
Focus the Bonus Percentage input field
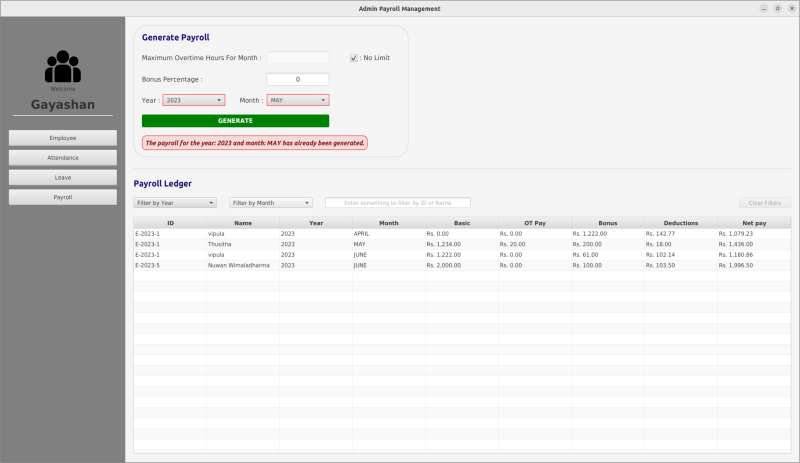click(297, 79)
